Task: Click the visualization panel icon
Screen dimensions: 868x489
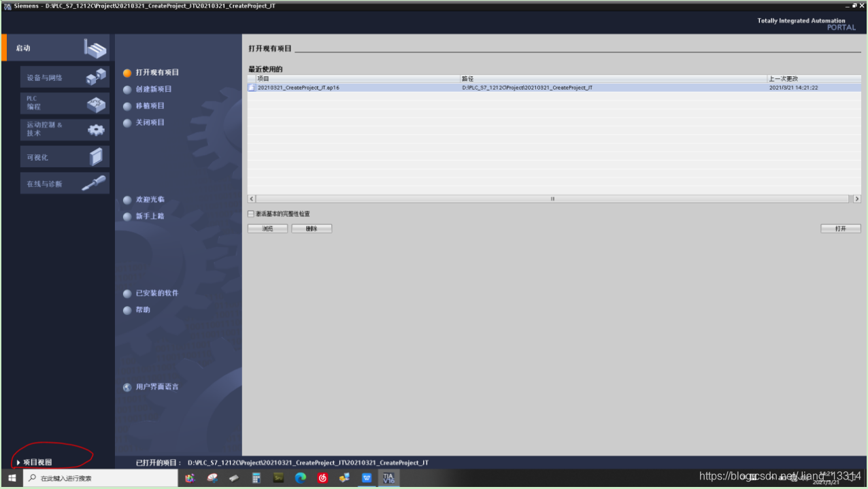Action: pyautogui.click(x=97, y=157)
